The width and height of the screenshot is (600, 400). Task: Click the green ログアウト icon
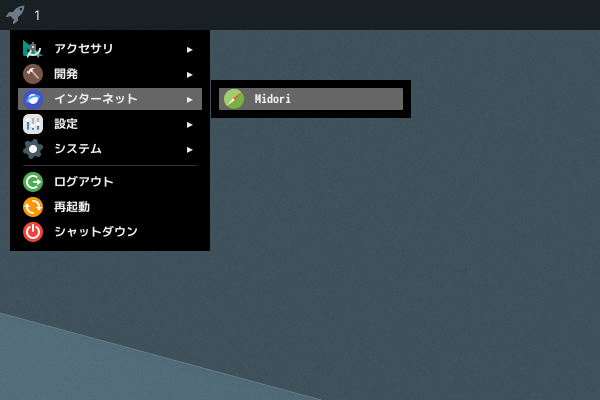pyautogui.click(x=33, y=182)
